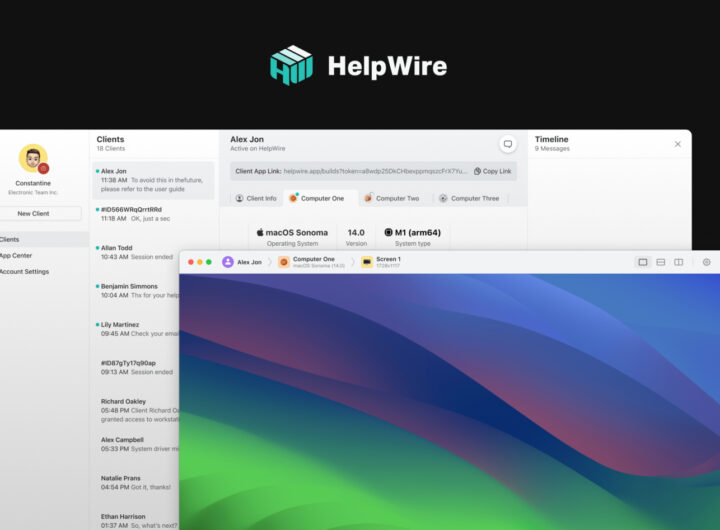The image size is (720, 530).
Task: Close the Timeline panel
Action: 677,144
